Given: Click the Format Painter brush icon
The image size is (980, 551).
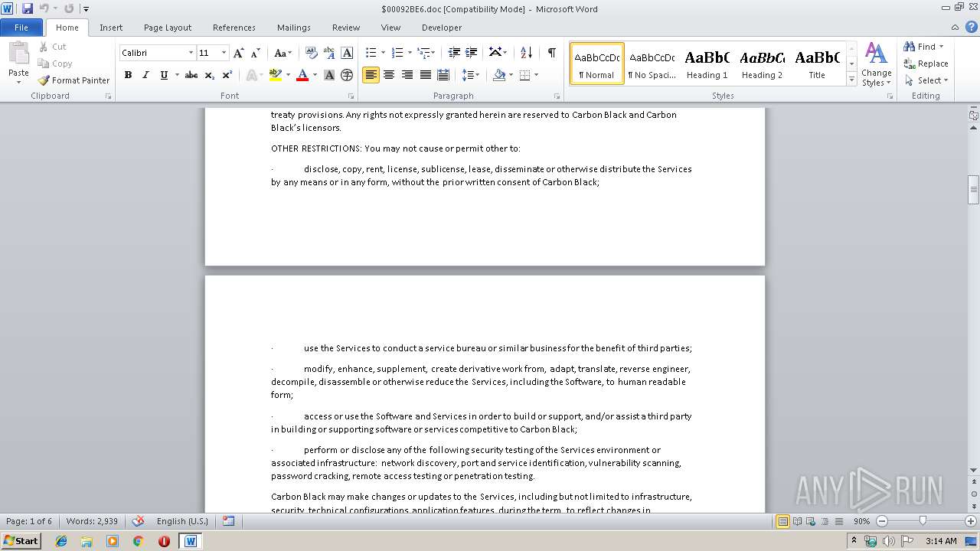Looking at the screenshot, I should tap(44, 80).
